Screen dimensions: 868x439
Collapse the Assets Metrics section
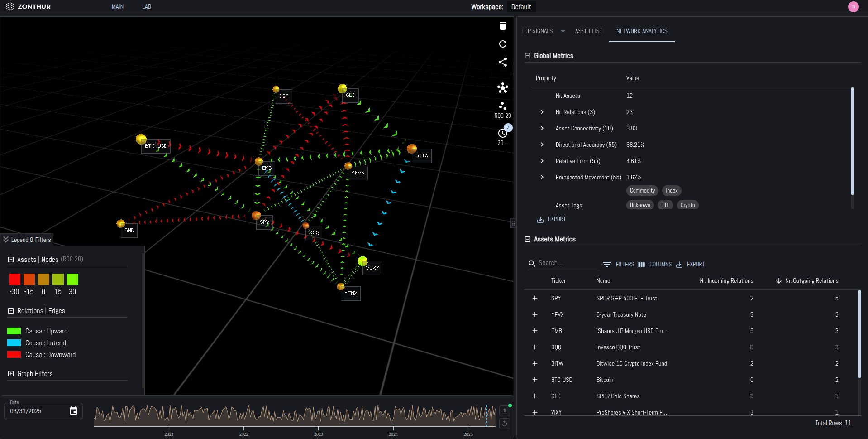(527, 239)
